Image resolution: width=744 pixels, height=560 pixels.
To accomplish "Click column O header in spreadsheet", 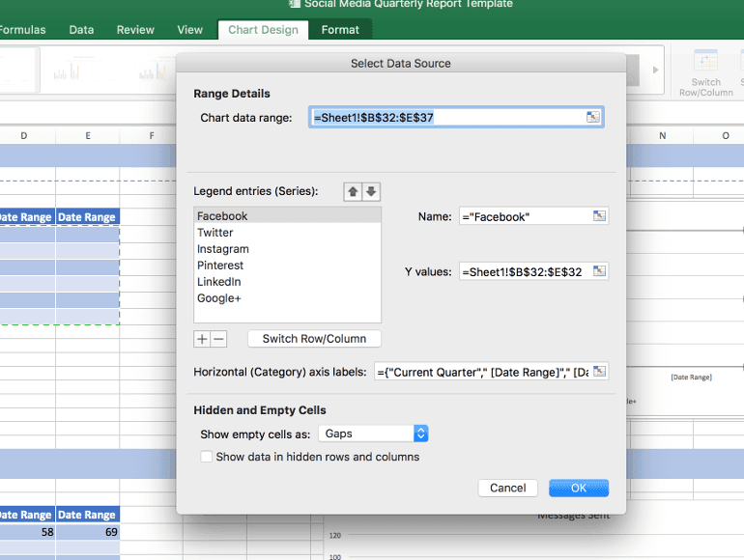I will coord(725,135).
